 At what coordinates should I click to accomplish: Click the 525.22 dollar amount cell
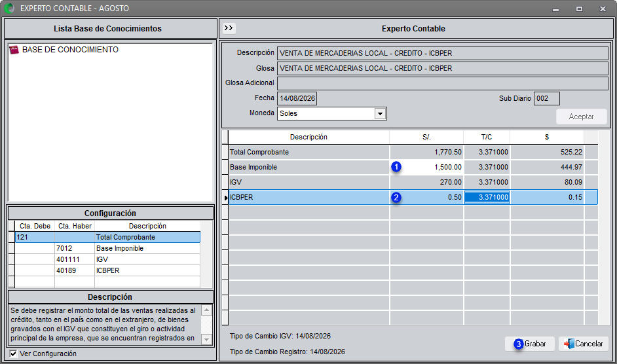point(547,153)
